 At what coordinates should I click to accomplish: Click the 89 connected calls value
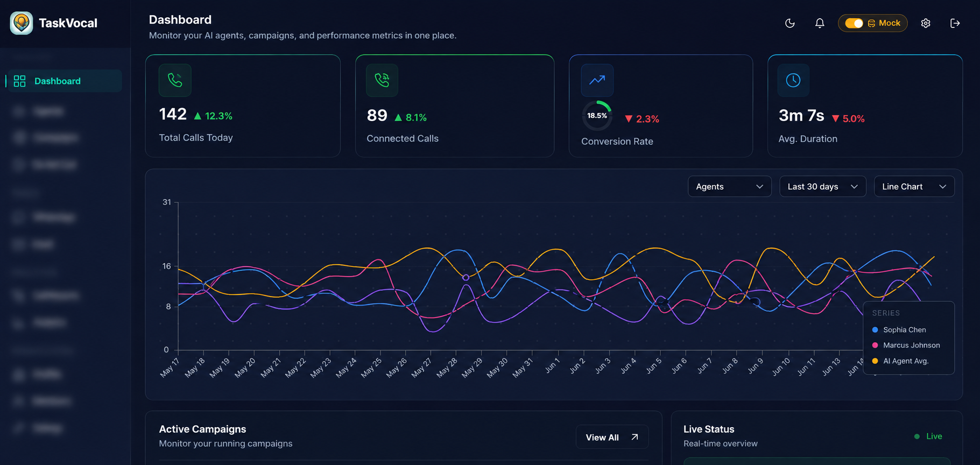[377, 116]
